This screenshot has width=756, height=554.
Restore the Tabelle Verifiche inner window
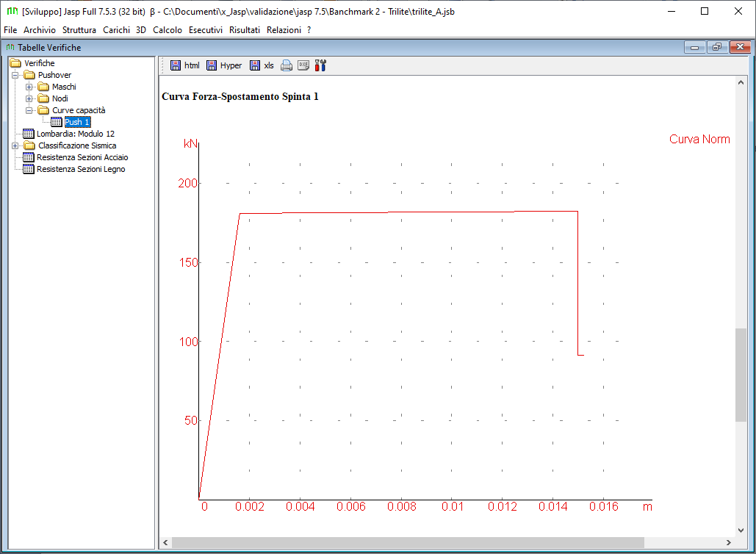click(x=717, y=47)
